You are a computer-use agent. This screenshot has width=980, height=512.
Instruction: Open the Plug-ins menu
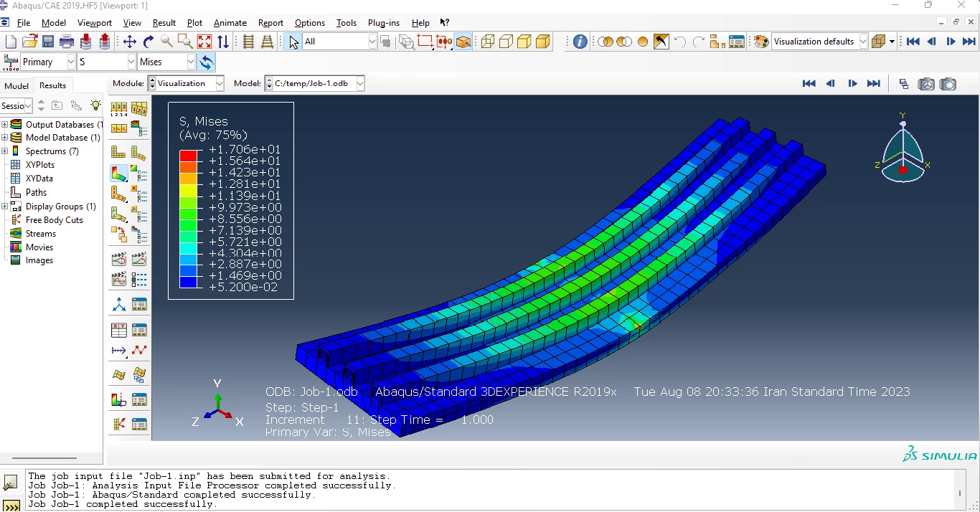click(x=383, y=23)
